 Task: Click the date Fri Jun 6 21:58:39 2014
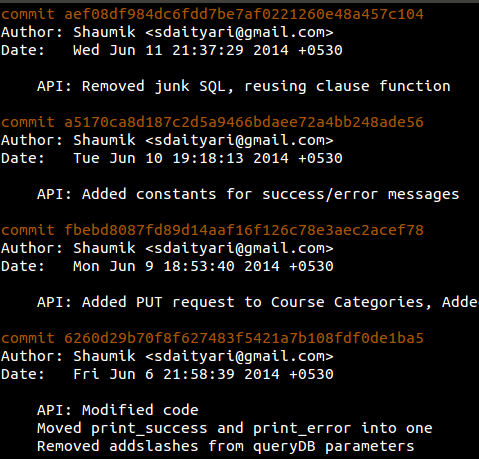(x=176, y=374)
